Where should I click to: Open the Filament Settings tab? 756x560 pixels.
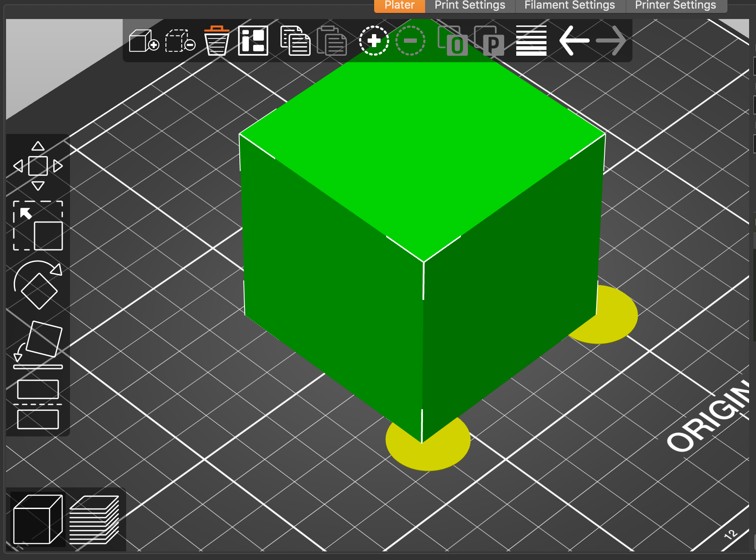(569, 5)
